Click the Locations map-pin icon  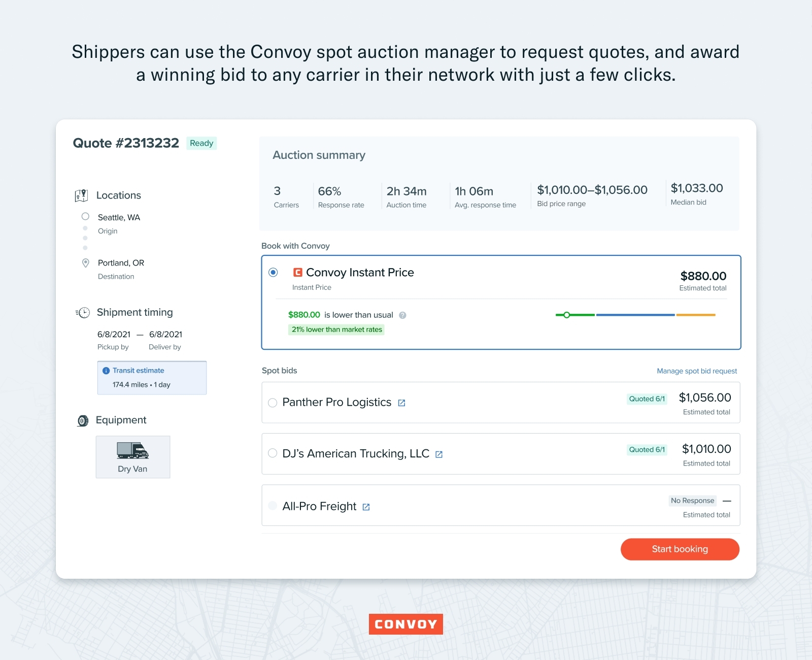click(82, 194)
